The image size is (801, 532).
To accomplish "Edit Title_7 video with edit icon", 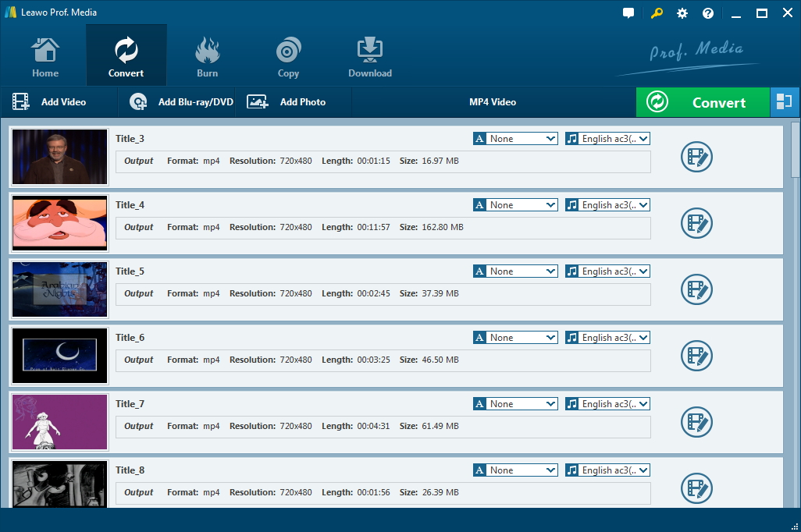I will (x=697, y=422).
